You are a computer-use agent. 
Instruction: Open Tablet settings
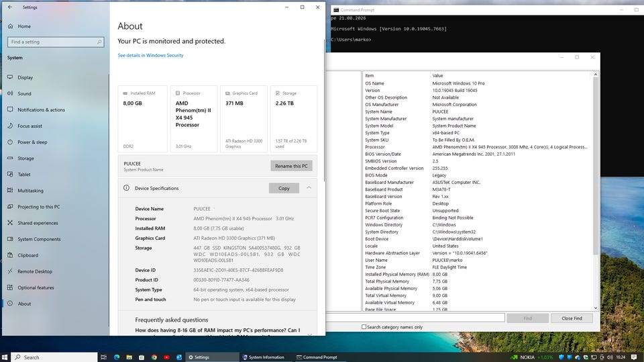tap(24, 175)
